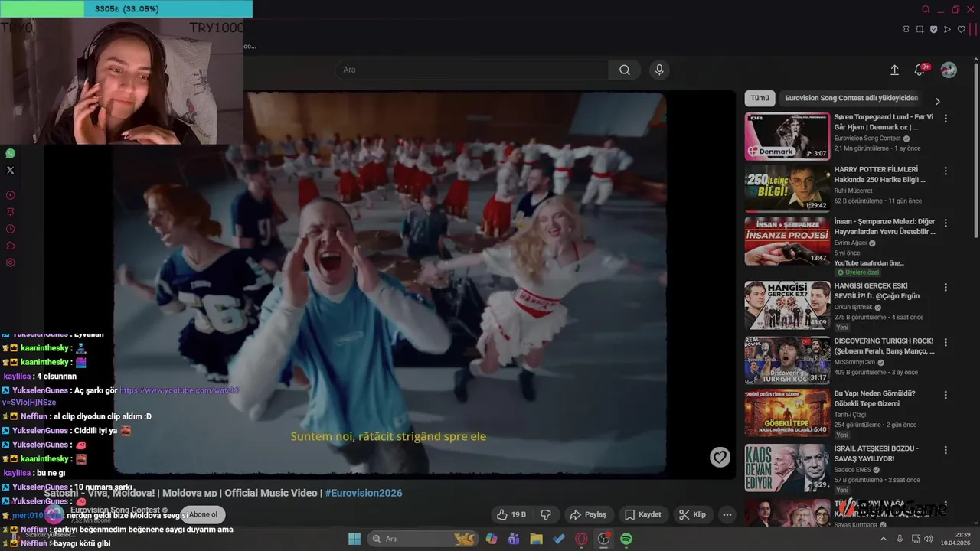
Task: Click the Windows taskbar Ara search box
Action: click(423, 539)
